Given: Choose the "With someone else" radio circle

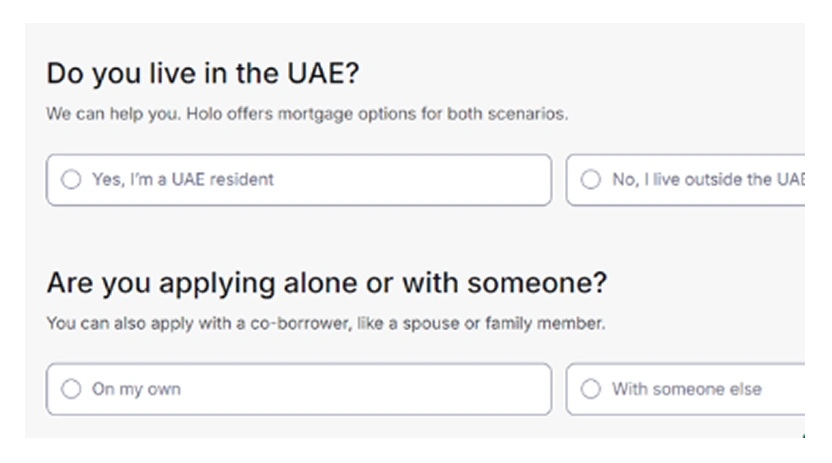Looking at the screenshot, I should [x=591, y=389].
